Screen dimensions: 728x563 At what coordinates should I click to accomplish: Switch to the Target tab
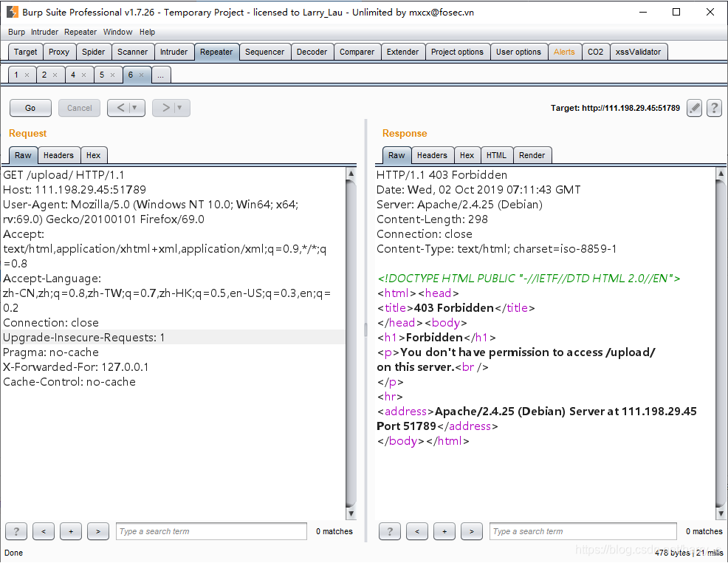(26, 52)
